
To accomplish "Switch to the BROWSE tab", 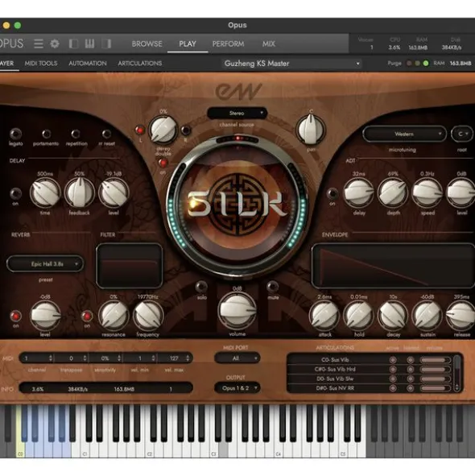I will click(147, 43).
